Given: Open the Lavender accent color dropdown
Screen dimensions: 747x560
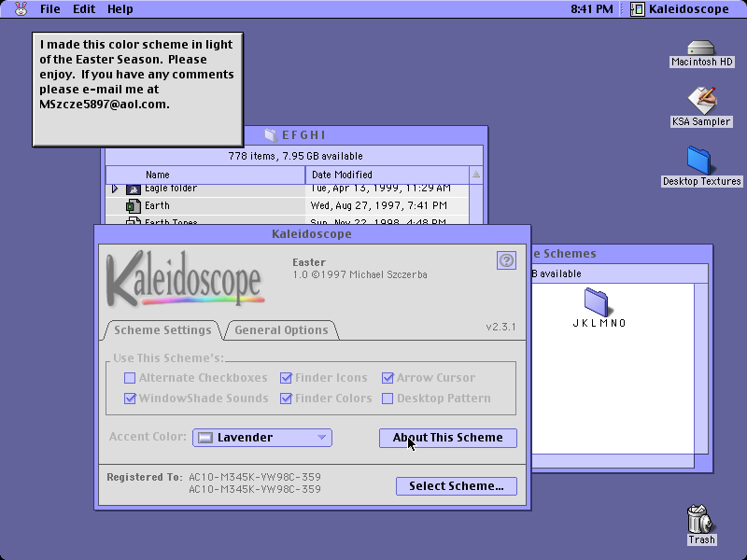Looking at the screenshot, I should pos(262,438).
